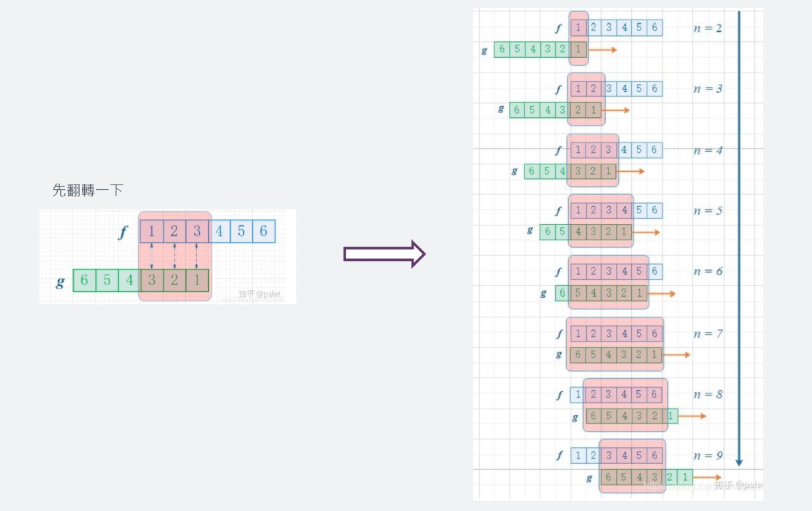Click the label n = 5

point(708,211)
